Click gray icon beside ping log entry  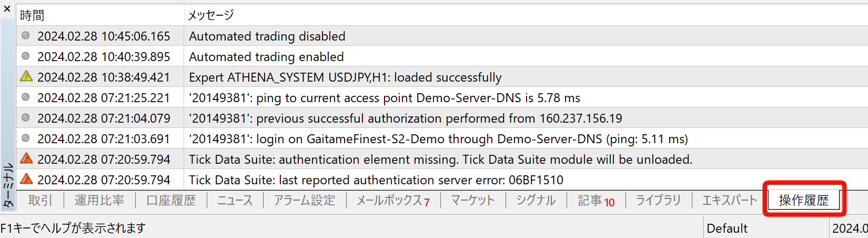[26, 97]
